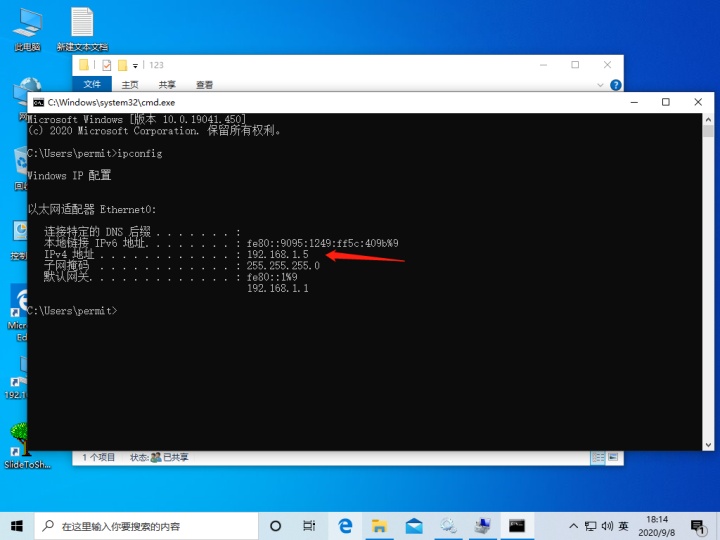Switch to the 查看 ribbon tab
The height and width of the screenshot is (540, 720).
tap(204, 85)
